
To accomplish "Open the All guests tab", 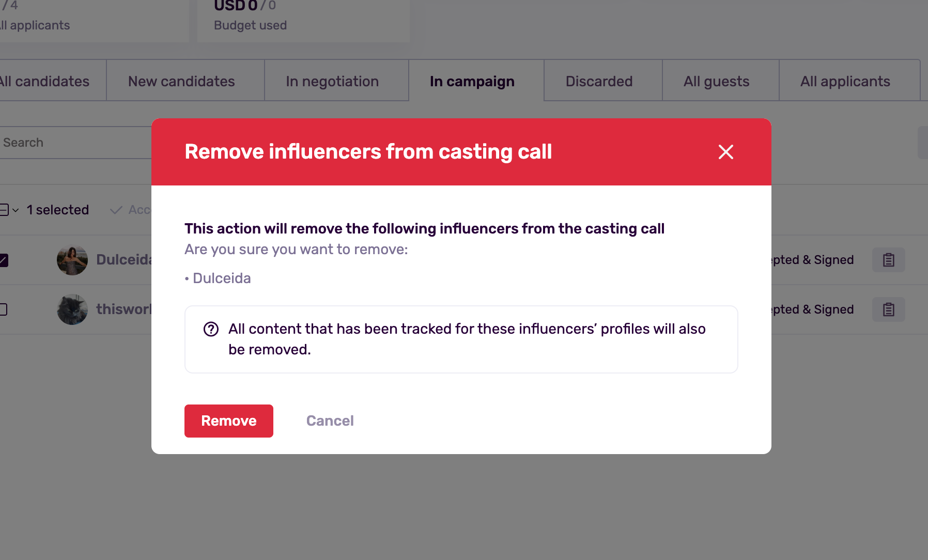I will click(716, 81).
